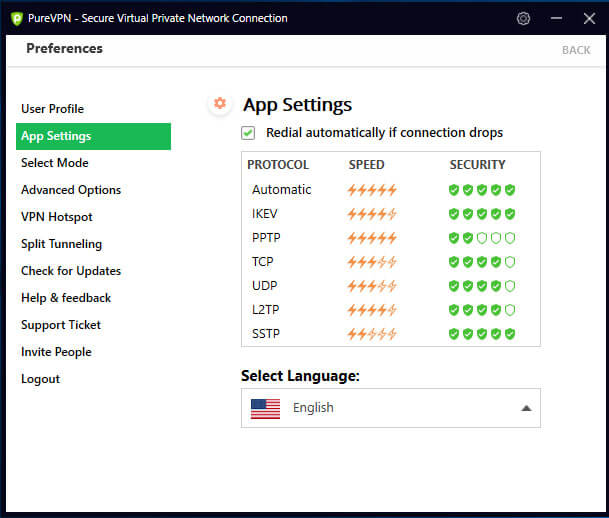Click the orange App Settings gear icon
609x518 pixels.
pyautogui.click(x=220, y=103)
